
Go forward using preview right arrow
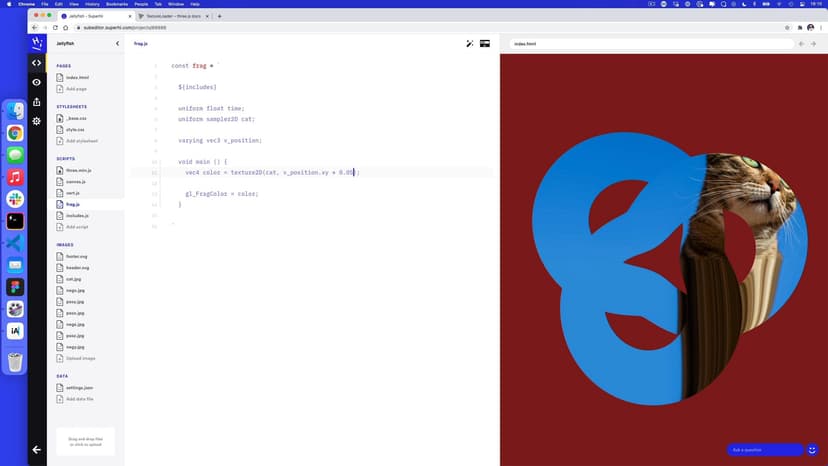pos(814,44)
